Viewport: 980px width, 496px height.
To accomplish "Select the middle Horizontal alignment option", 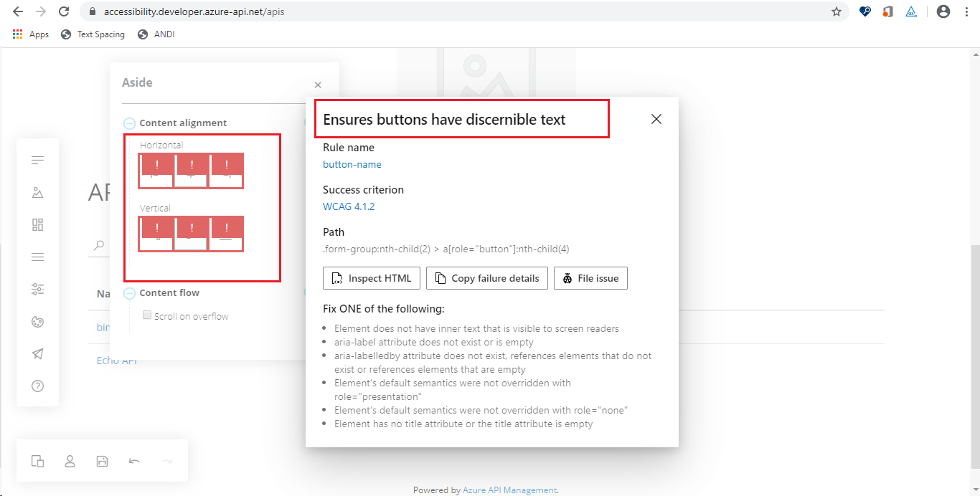I will (x=191, y=171).
